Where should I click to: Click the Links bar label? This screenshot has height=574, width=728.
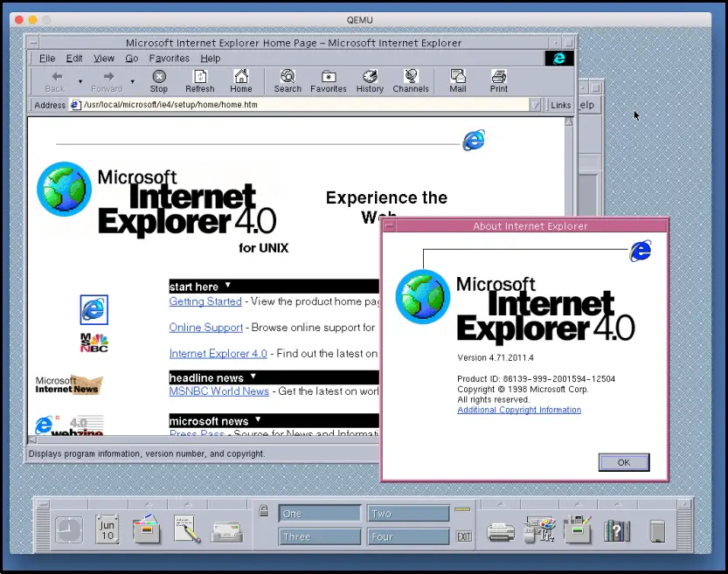tap(560, 106)
